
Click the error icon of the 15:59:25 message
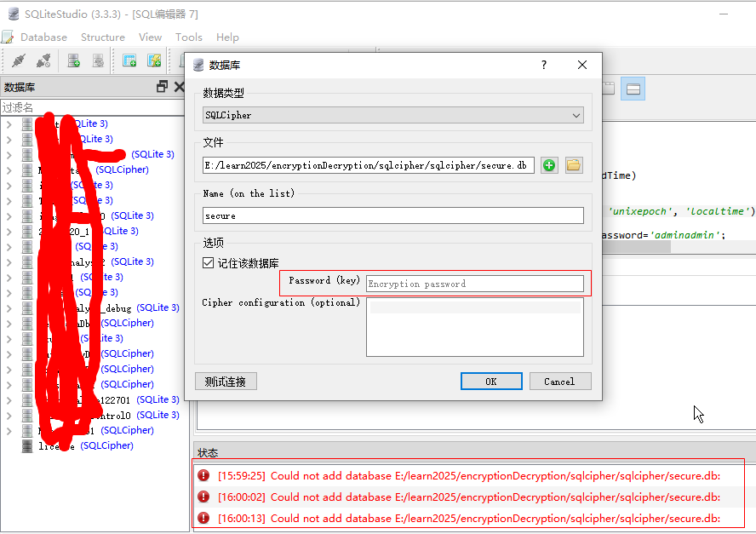tap(203, 475)
